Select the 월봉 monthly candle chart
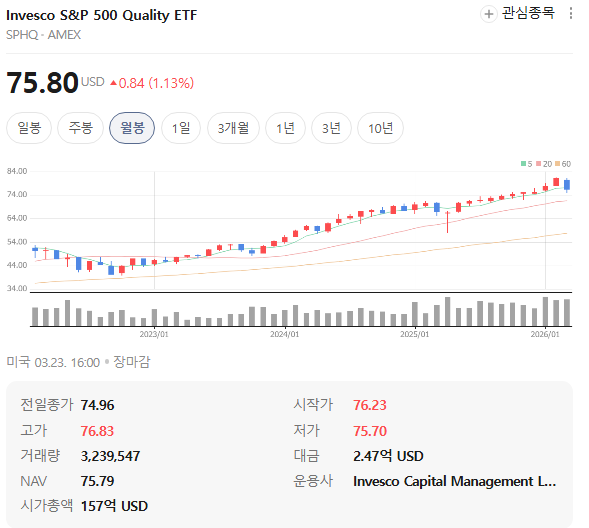Screen dimensions: 589x528 point(132,128)
